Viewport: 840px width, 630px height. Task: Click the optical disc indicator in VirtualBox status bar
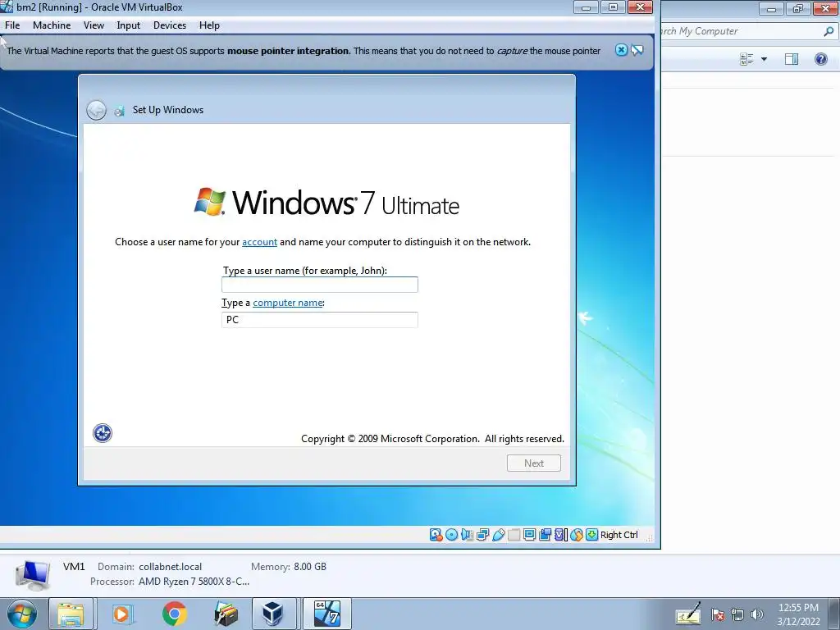[x=452, y=535]
